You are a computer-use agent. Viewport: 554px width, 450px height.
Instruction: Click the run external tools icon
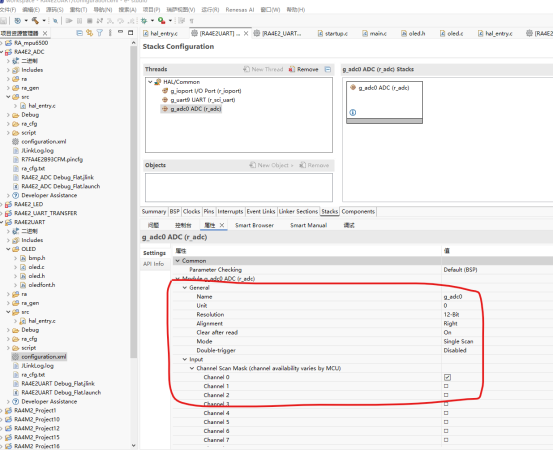pyautogui.click(x=161, y=21)
